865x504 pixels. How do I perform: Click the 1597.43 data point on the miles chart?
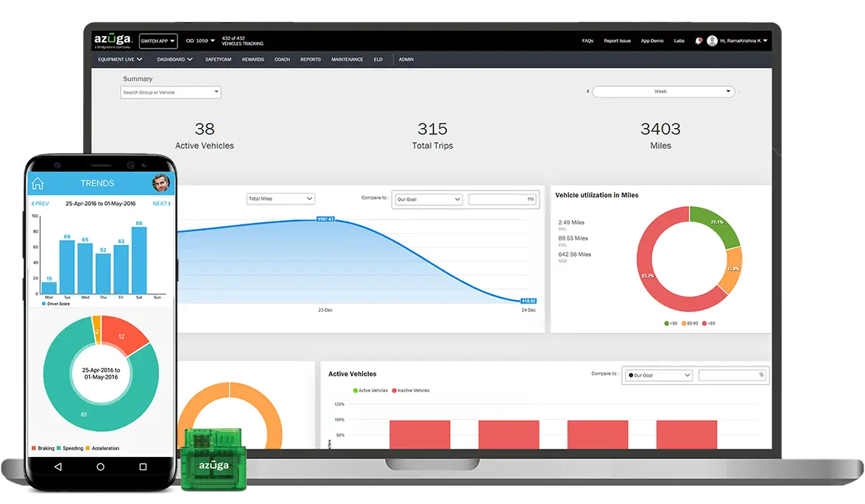325,219
